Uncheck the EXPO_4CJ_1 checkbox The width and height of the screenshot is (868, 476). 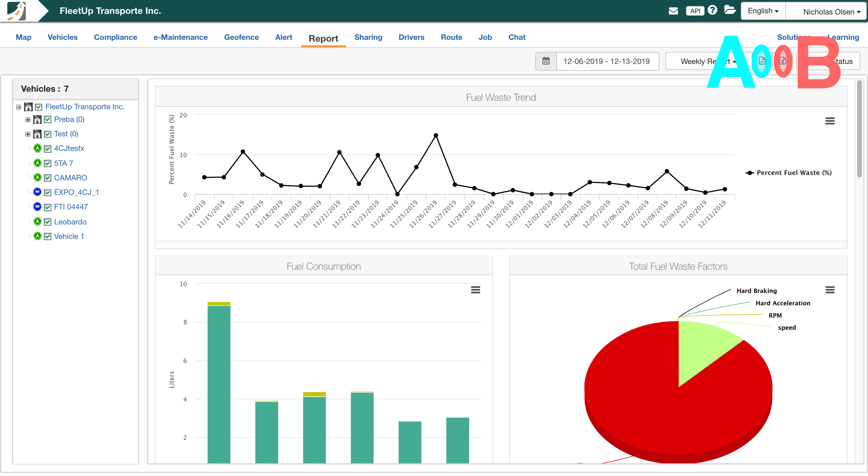pyautogui.click(x=48, y=193)
